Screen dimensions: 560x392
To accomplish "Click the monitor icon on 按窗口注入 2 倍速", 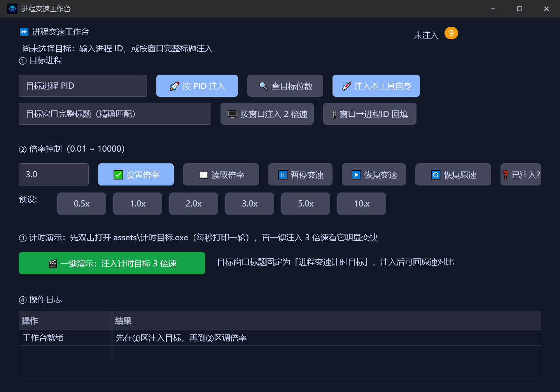I will pyautogui.click(x=232, y=114).
